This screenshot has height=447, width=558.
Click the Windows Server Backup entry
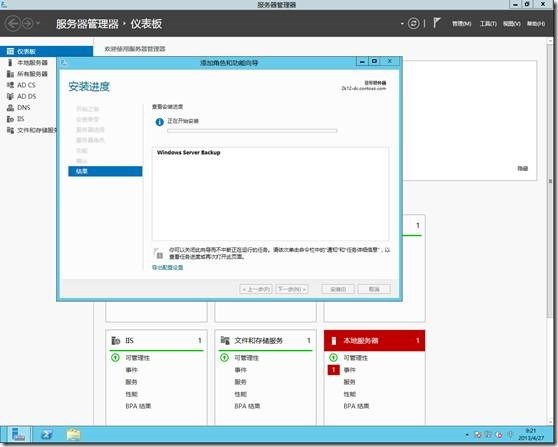coord(189,152)
